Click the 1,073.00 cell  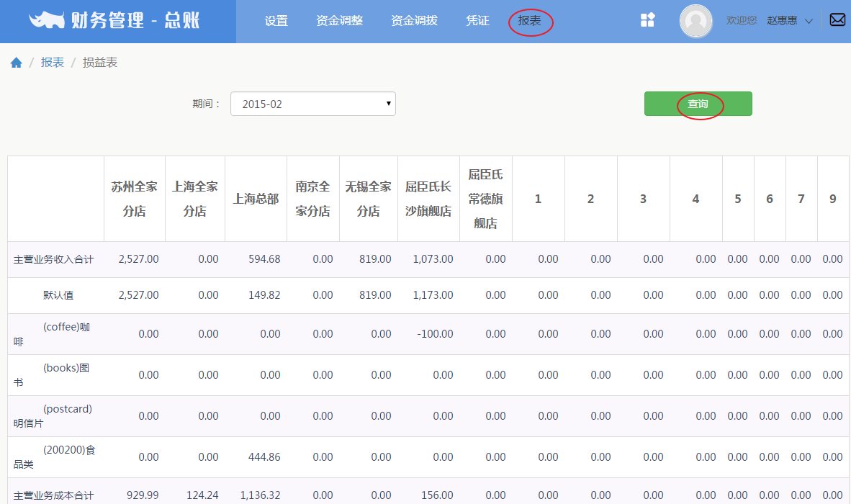(433, 259)
